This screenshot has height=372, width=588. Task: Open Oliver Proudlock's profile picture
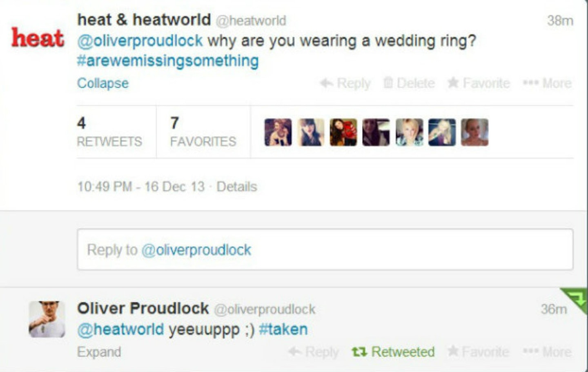click(x=47, y=319)
